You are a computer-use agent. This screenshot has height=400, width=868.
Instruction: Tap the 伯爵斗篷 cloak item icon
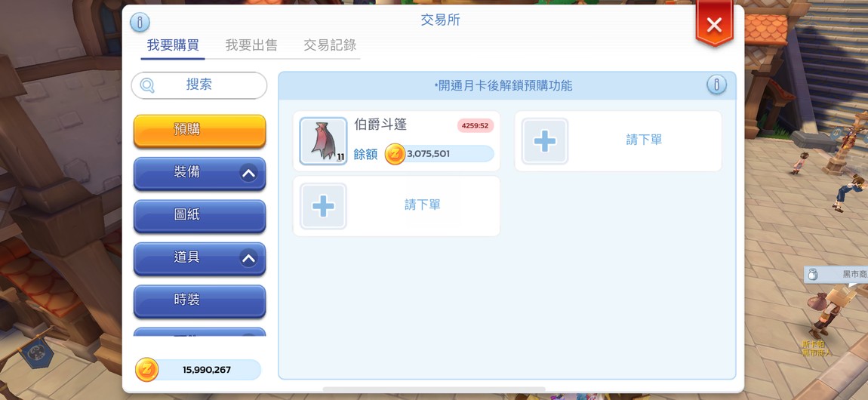coord(323,141)
